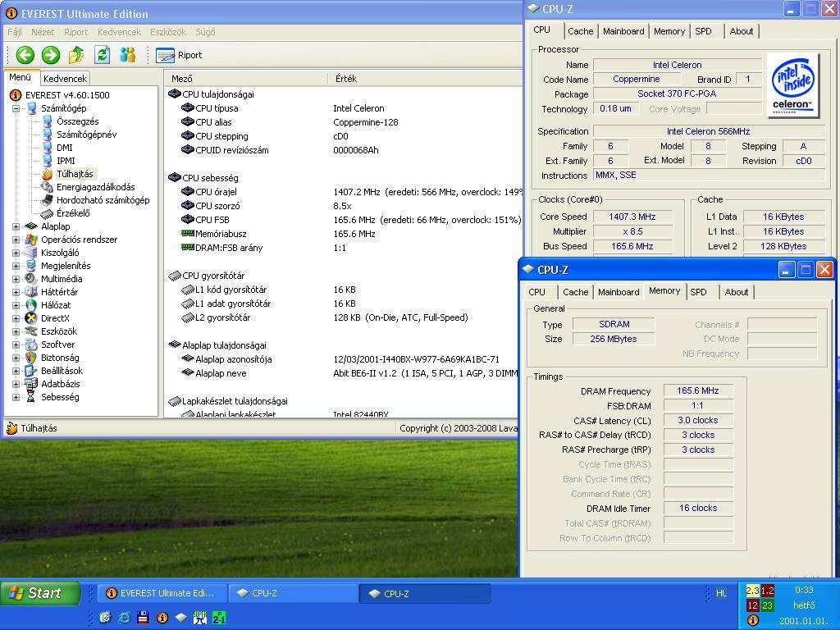Open the Kedvencek menu in menu bar
This screenshot has width=840, height=630.
click(x=119, y=32)
